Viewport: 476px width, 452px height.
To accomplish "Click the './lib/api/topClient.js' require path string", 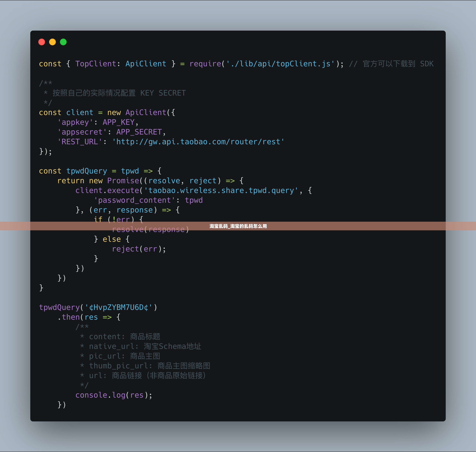I will (280, 64).
